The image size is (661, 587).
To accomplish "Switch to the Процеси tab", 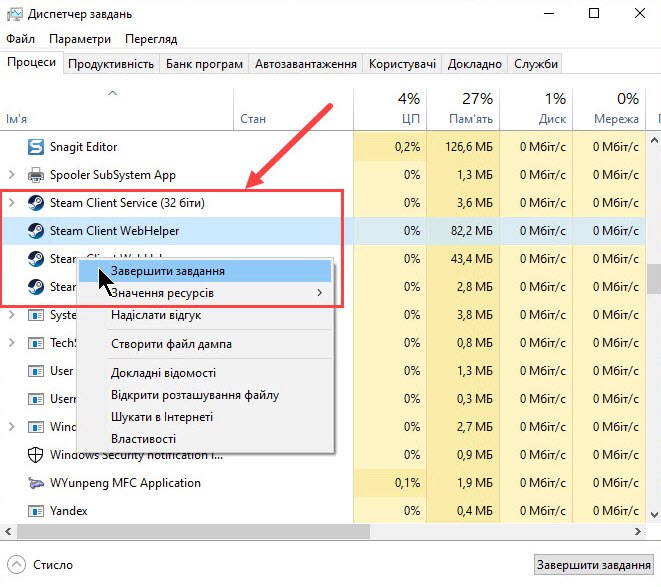I will (x=32, y=62).
